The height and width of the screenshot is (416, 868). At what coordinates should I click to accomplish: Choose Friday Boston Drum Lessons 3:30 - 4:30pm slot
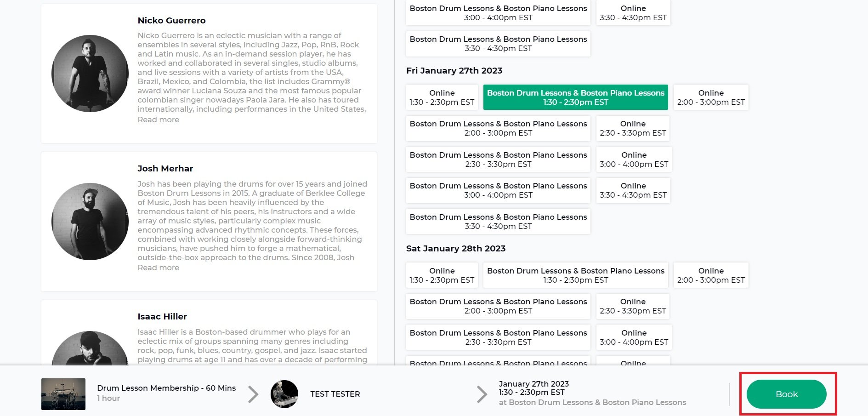499,222
